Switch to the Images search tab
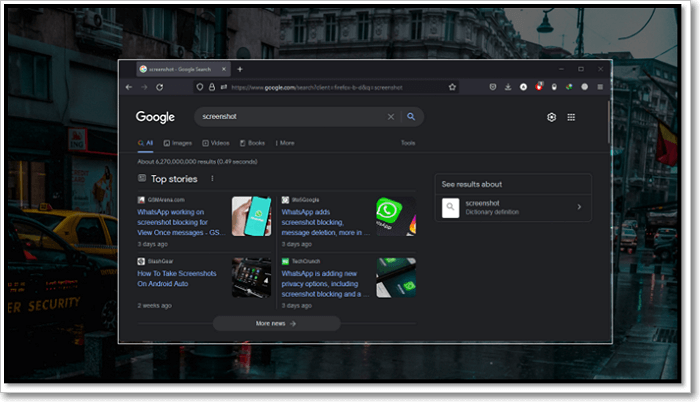700x402 pixels. point(178,143)
